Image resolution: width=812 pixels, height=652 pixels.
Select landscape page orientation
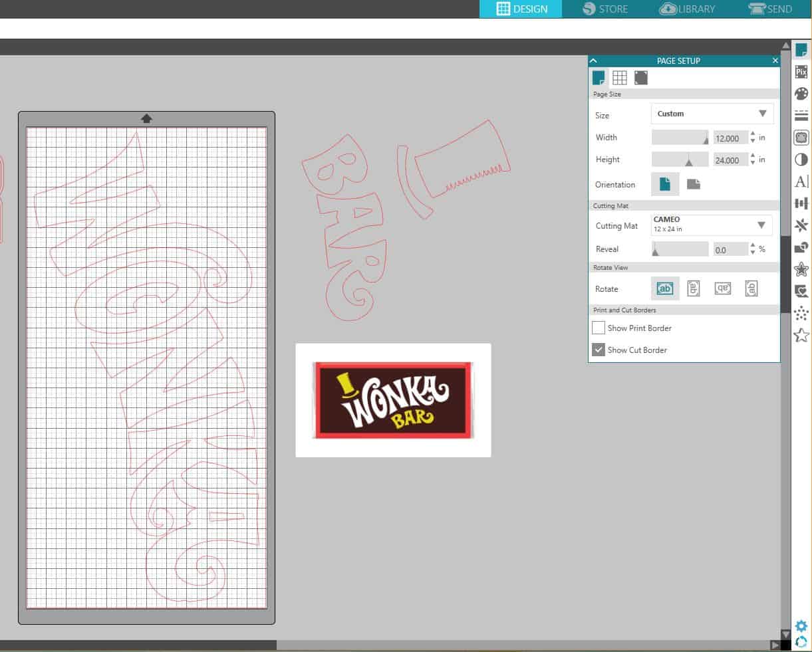coord(693,184)
